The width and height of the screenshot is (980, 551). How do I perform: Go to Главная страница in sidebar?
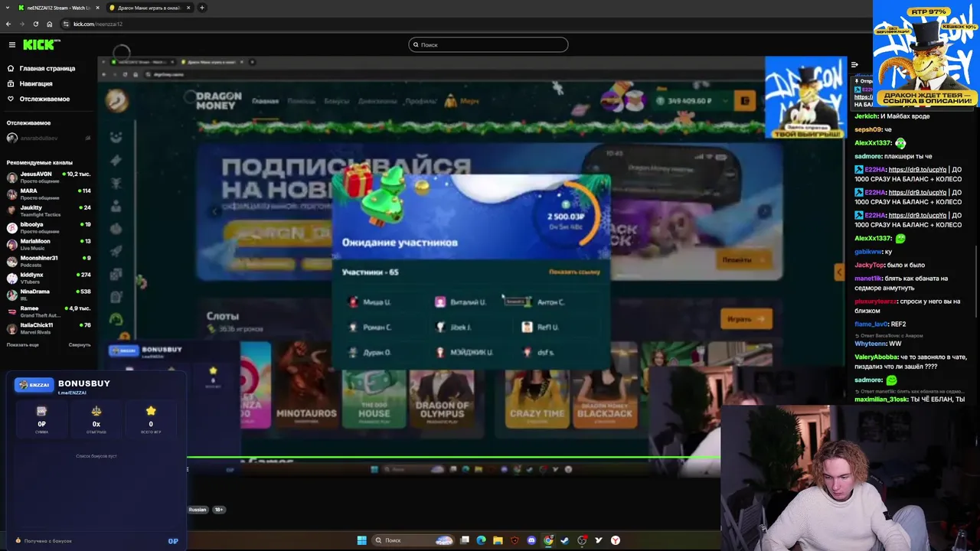tap(47, 68)
